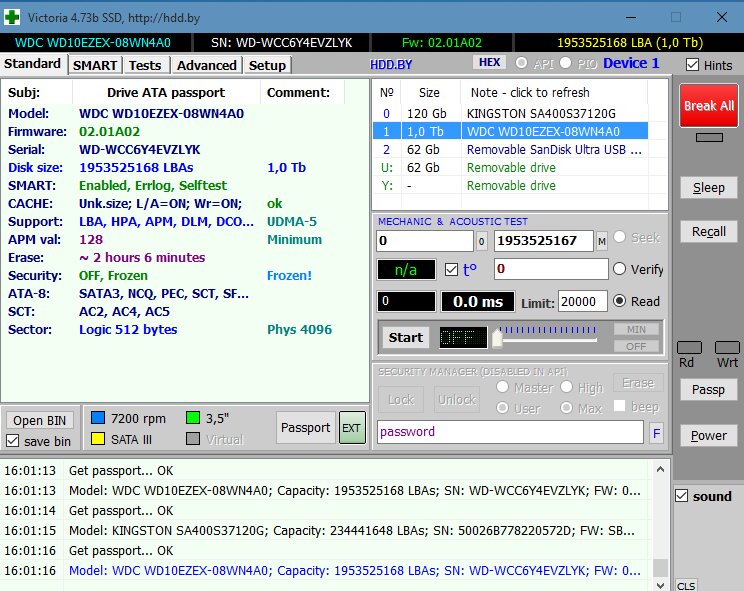This screenshot has width=744, height=591.
Task: Click the Passport button
Action: tap(306, 428)
